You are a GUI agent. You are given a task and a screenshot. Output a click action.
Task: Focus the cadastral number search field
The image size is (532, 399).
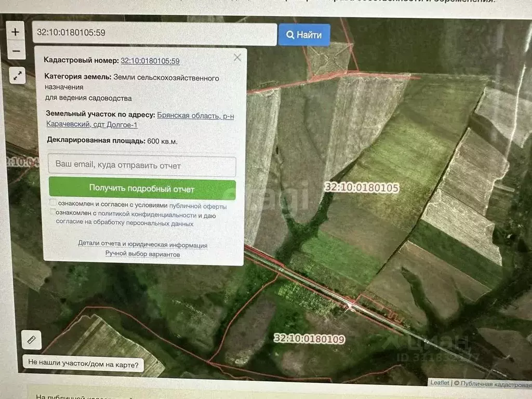pos(154,34)
